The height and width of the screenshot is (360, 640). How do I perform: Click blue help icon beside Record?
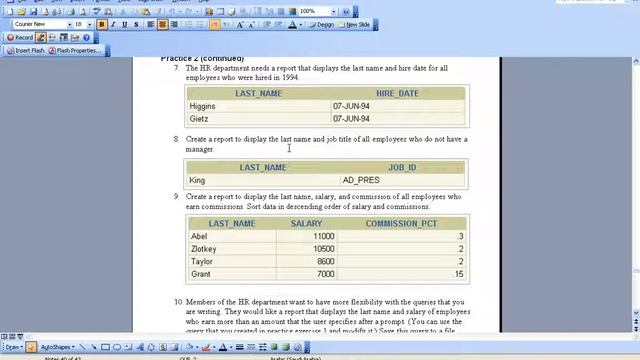tap(87, 38)
